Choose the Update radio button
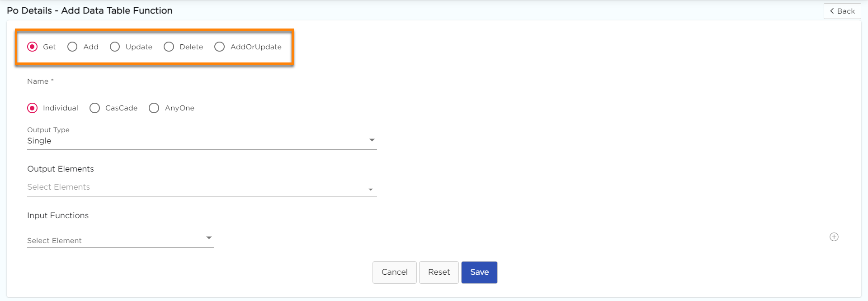Viewport: 868px width, 301px height. [115, 47]
